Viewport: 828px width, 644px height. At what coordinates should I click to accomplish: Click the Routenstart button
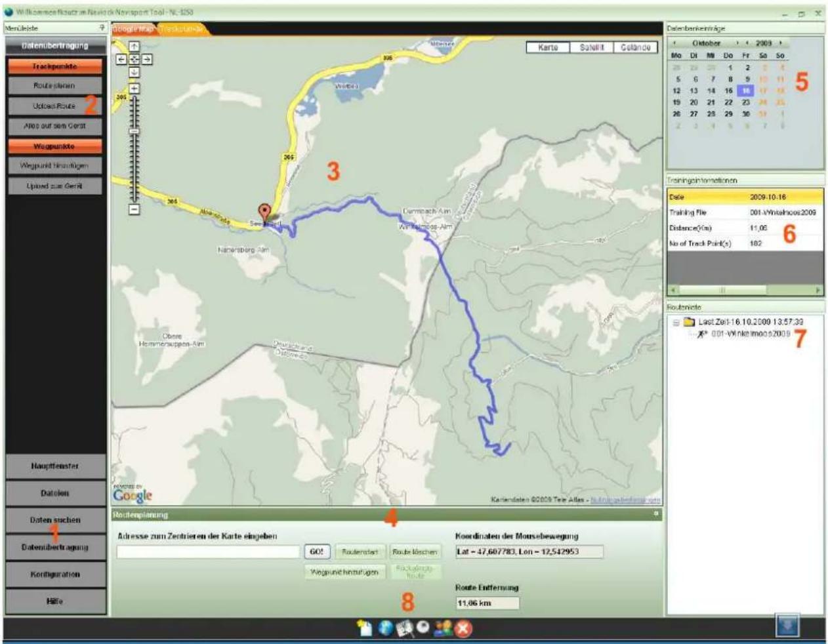[x=360, y=552]
